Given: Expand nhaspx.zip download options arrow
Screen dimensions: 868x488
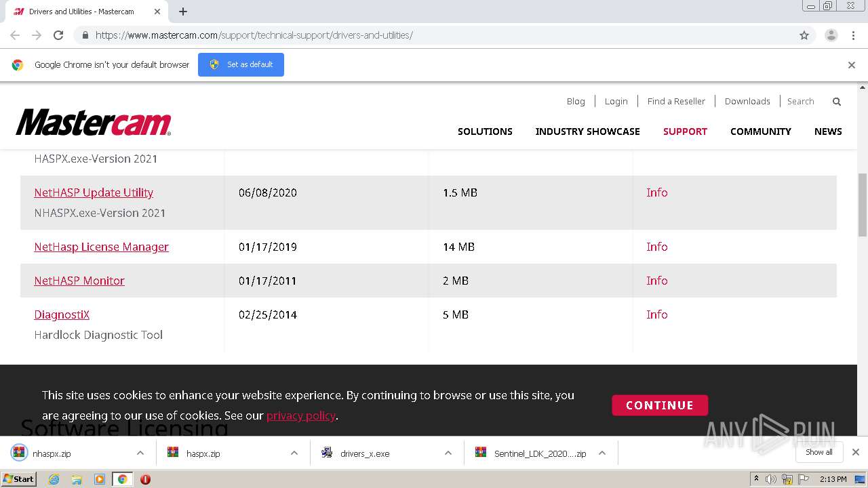Looking at the screenshot, I should [x=140, y=453].
